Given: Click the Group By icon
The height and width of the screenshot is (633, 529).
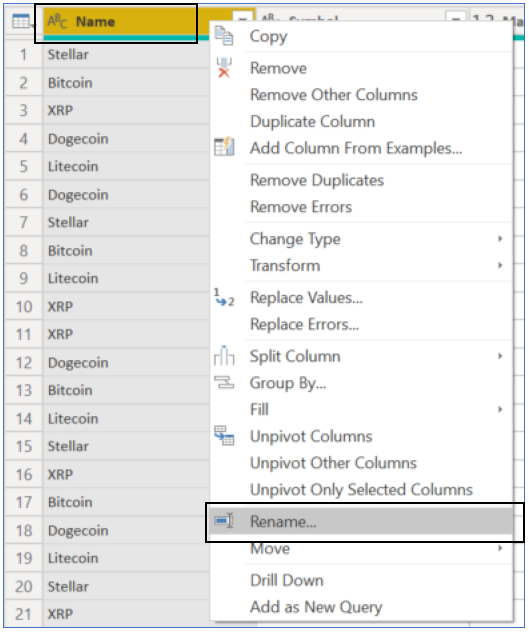Looking at the screenshot, I should coord(224,382).
